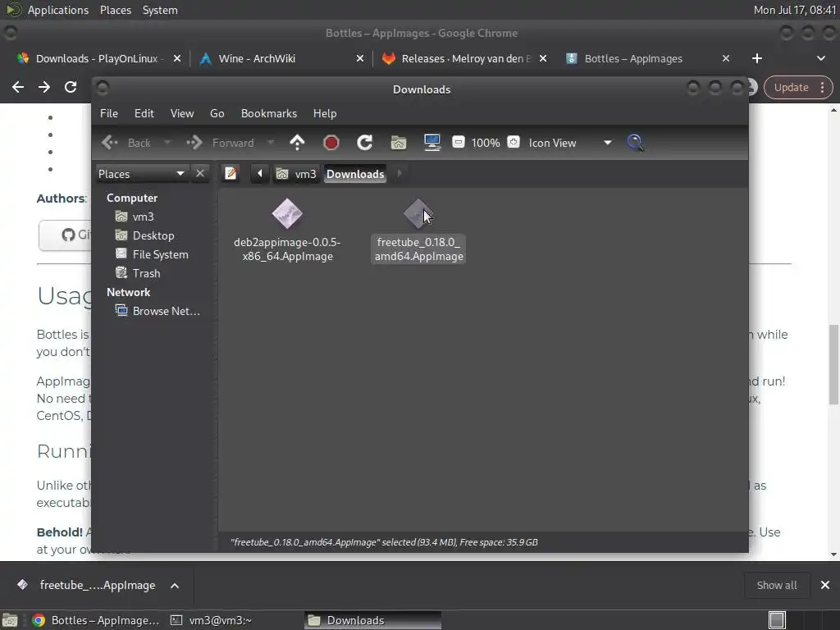The height and width of the screenshot is (630, 840).
Task: Select freetube_0.18.0_amd64.AppImage file icon
Action: [418, 213]
